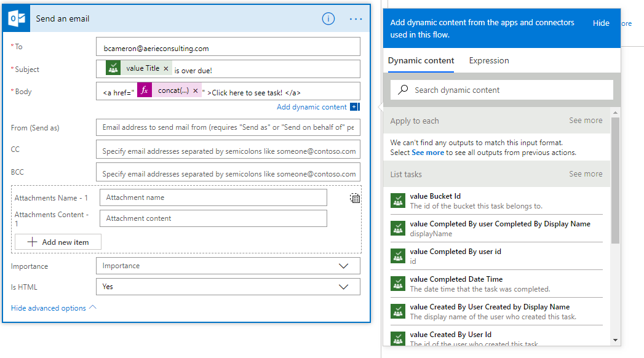Click the icon for value Completed By user id
This screenshot has width=644, height=358.
point(398,256)
